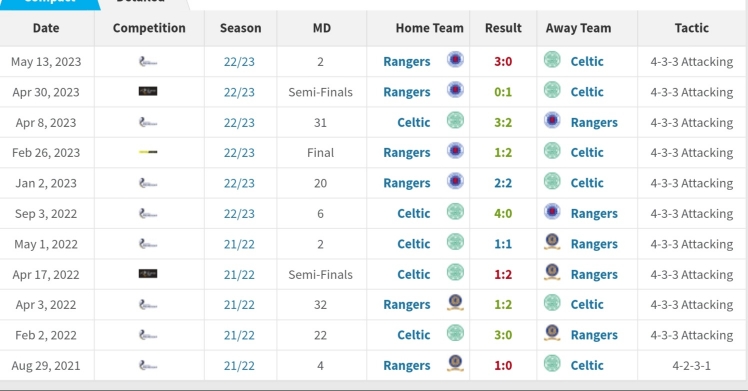Switch to the Compact tab
Viewport: 748px width, 391px height.
[x=49, y=2]
